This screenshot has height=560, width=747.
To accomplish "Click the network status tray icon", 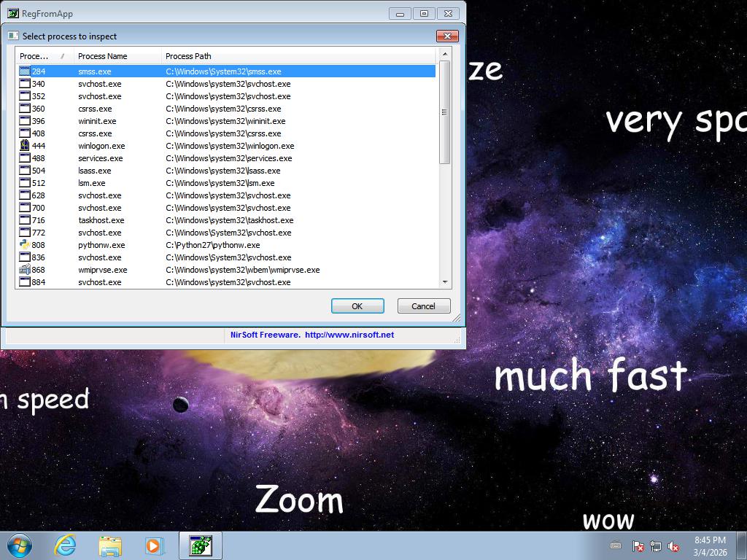I will coord(656,546).
